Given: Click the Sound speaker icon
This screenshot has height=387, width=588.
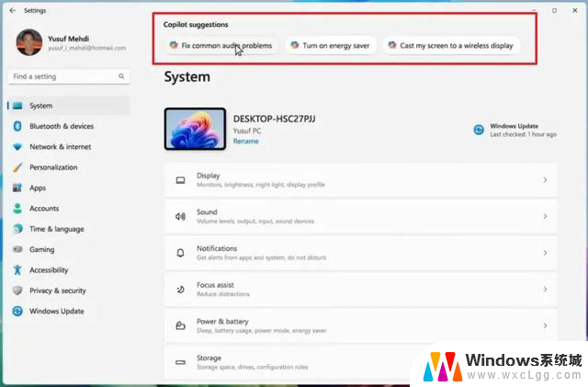Looking at the screenshot, I should (180, 217).
